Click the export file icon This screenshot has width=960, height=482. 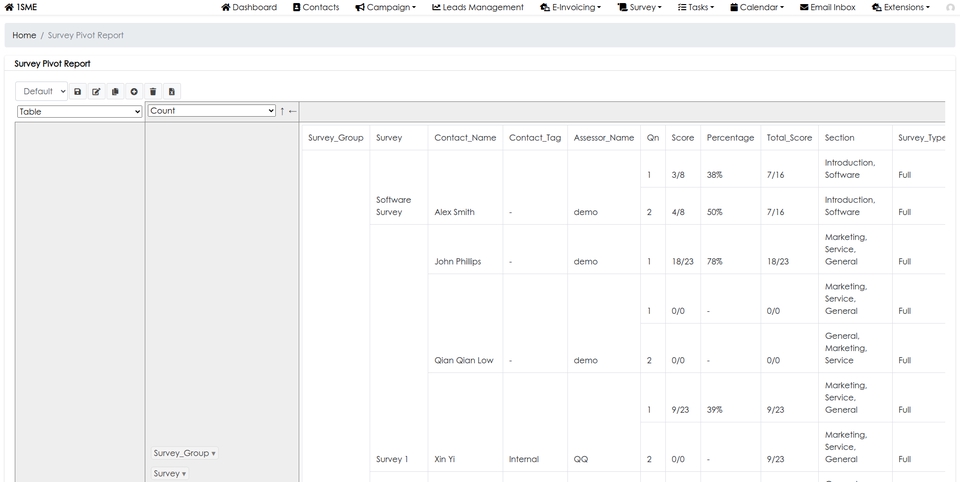[172, 91]
